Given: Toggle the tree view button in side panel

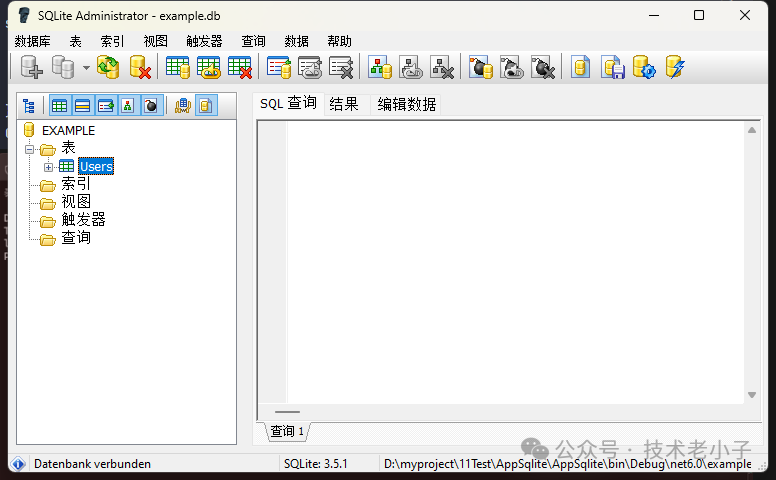Looking at the screenshot, I should point(29,105).
